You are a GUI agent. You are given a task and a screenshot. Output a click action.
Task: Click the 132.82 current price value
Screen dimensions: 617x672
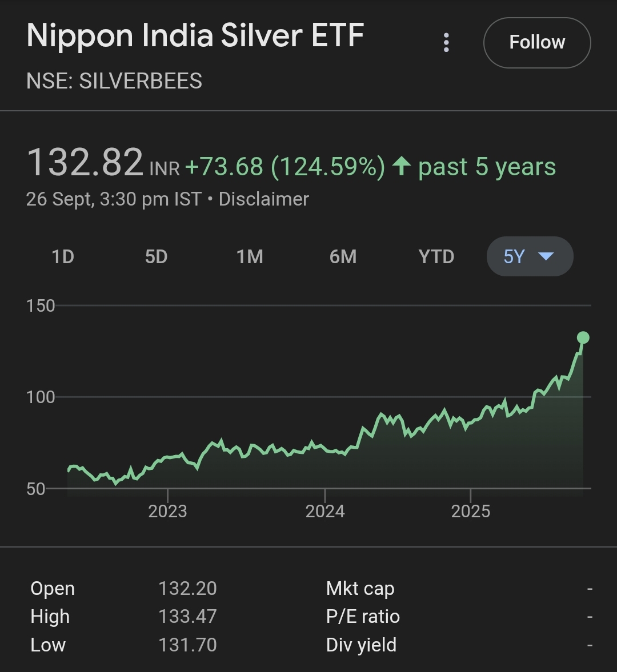(85, 163)
